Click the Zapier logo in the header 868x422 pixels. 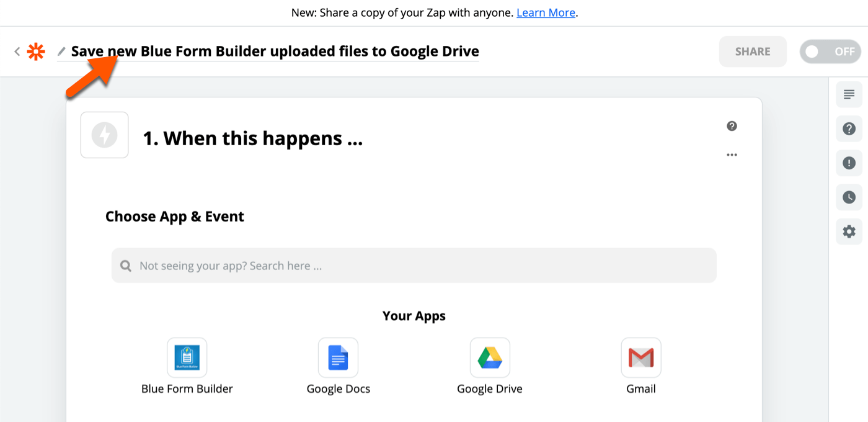tap(36, 52)
